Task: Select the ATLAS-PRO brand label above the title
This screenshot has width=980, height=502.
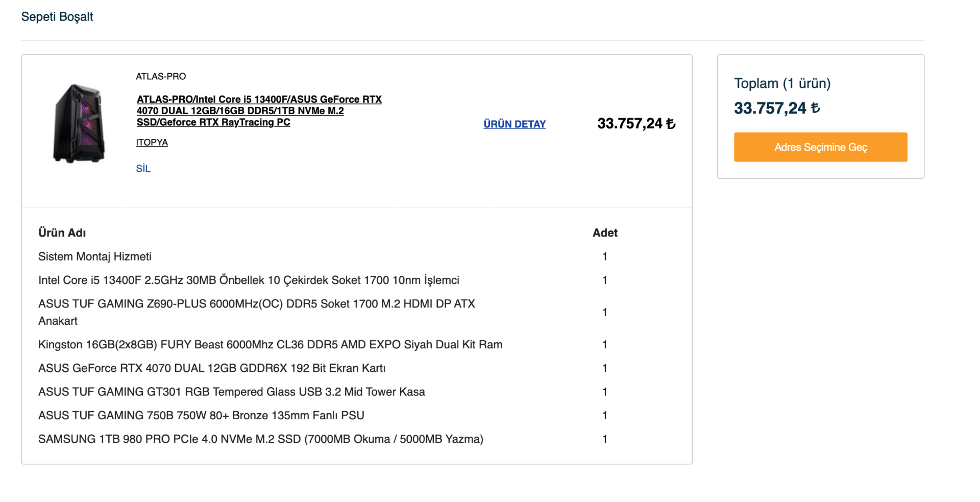Action: click(161, 77)
